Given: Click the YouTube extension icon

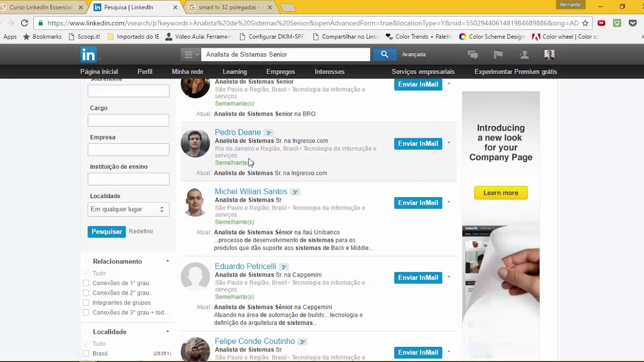Looking at the screenshot, I should [601, 23].
